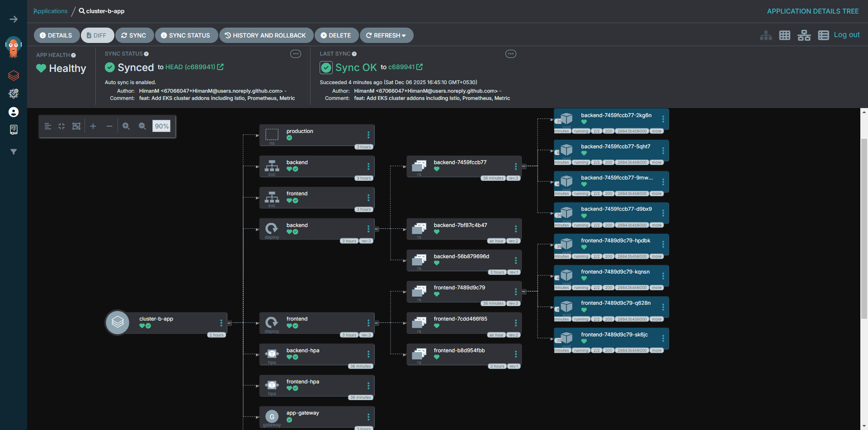Open the filter funnel in sidebar
Image resolution: width=868 pixels, height=430 pixels.
click(x=14, y=152)
